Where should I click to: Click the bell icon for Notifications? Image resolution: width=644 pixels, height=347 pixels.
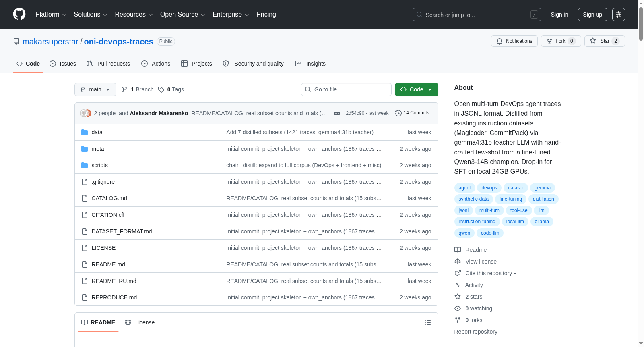pyautogui.click(x=500, y=41)
